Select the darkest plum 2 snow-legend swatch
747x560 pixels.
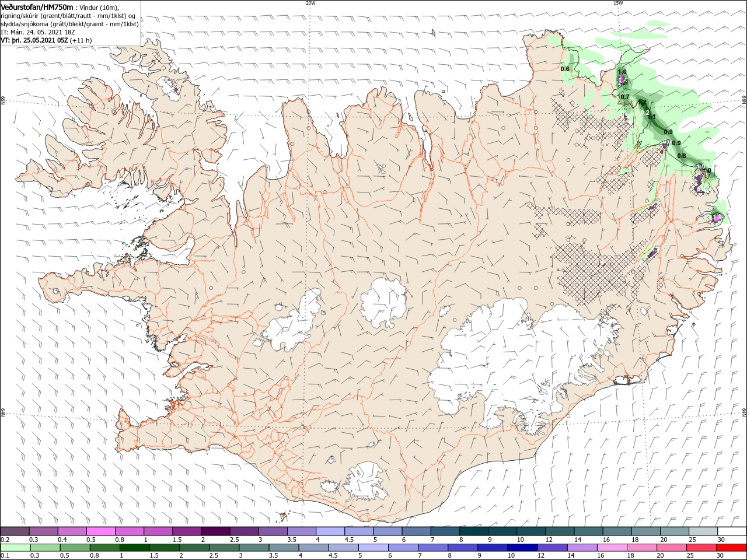coord(215,531)
